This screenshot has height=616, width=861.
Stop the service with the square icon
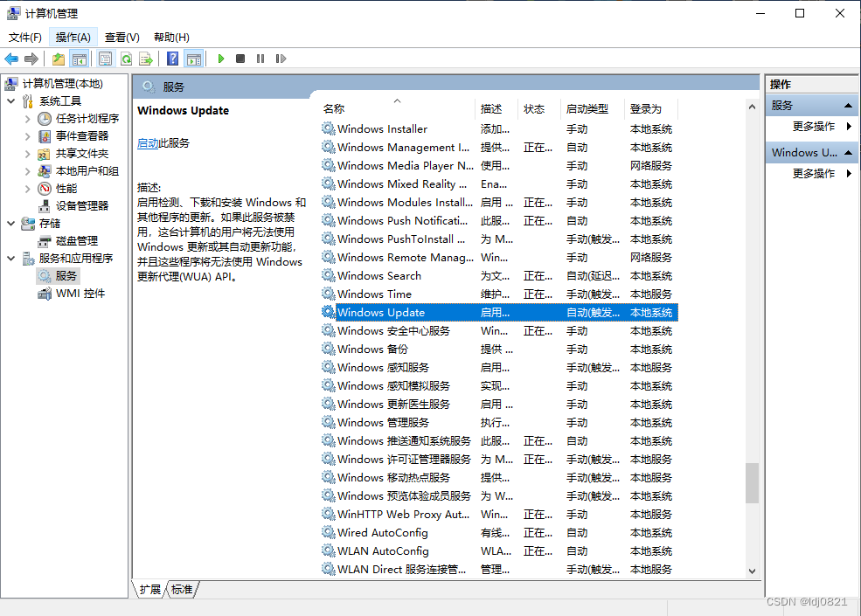(240, 59)
